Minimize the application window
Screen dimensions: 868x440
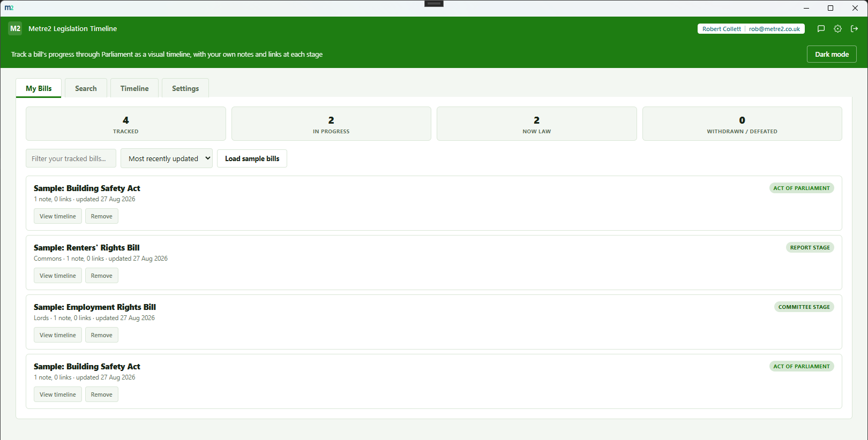coord(806,8)
